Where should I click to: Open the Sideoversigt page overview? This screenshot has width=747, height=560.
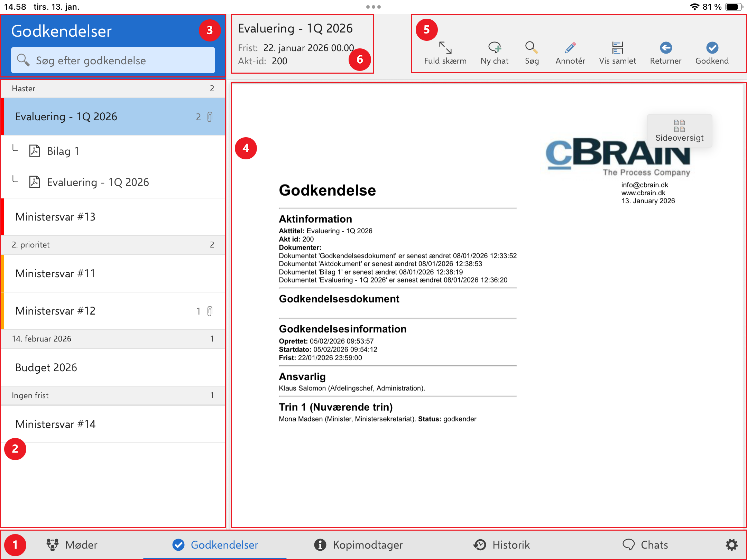[x=679, y=131]
